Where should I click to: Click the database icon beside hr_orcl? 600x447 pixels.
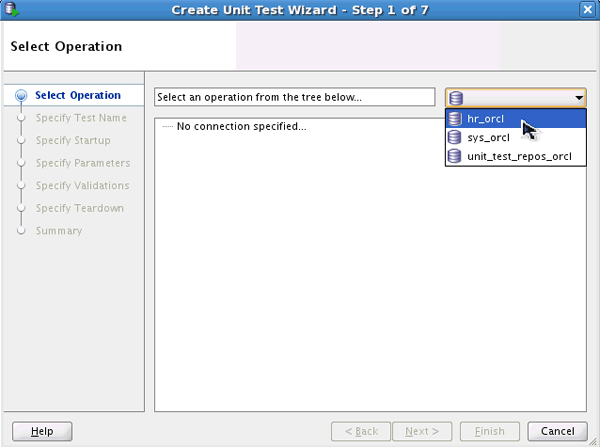[x=456, y=118]
